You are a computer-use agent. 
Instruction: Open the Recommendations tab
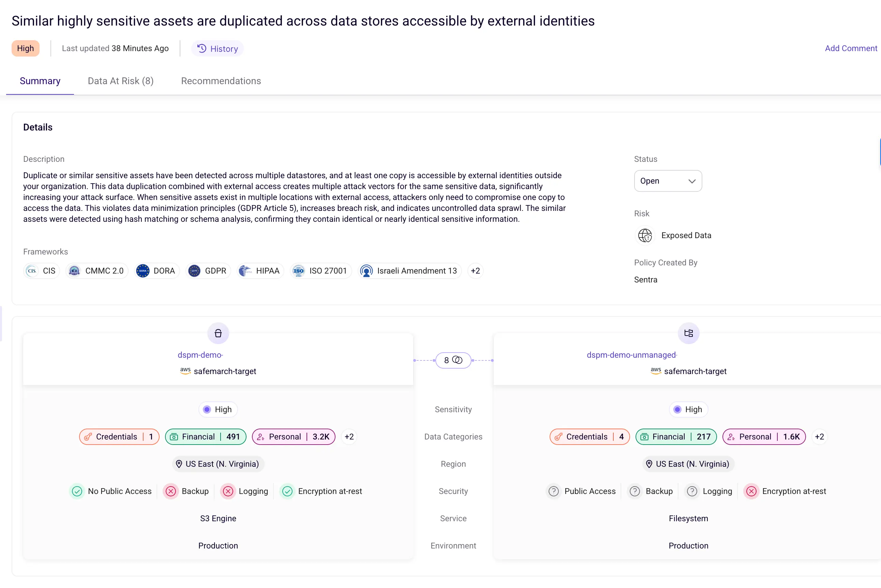[221, 81]
